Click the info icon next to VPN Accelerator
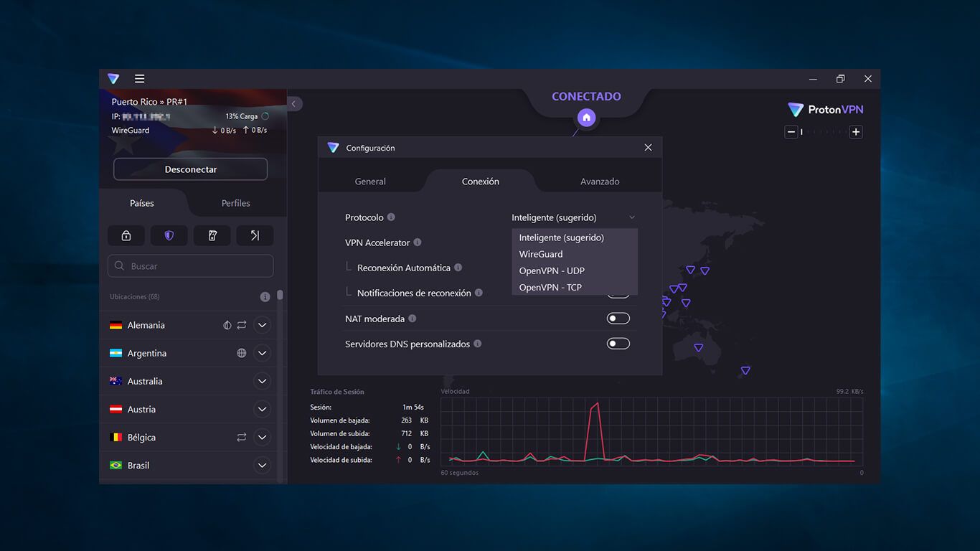Viewport: 980px width, 551px height. point(418,242)
